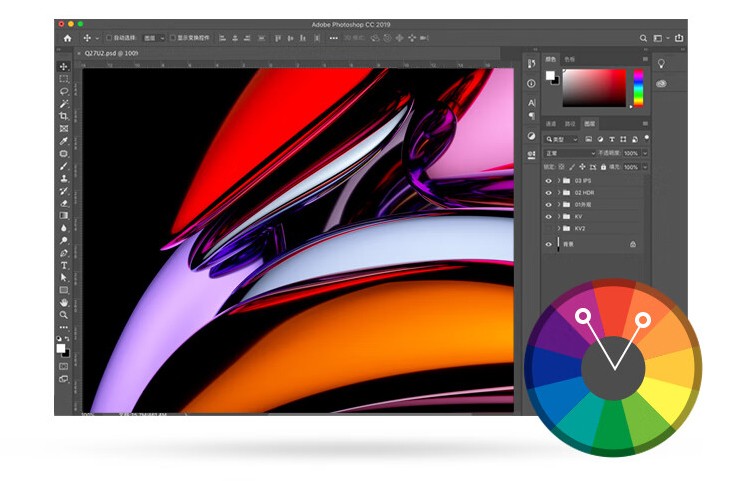Select the Brush tool
750x481 pixels.
click(64, 166)
